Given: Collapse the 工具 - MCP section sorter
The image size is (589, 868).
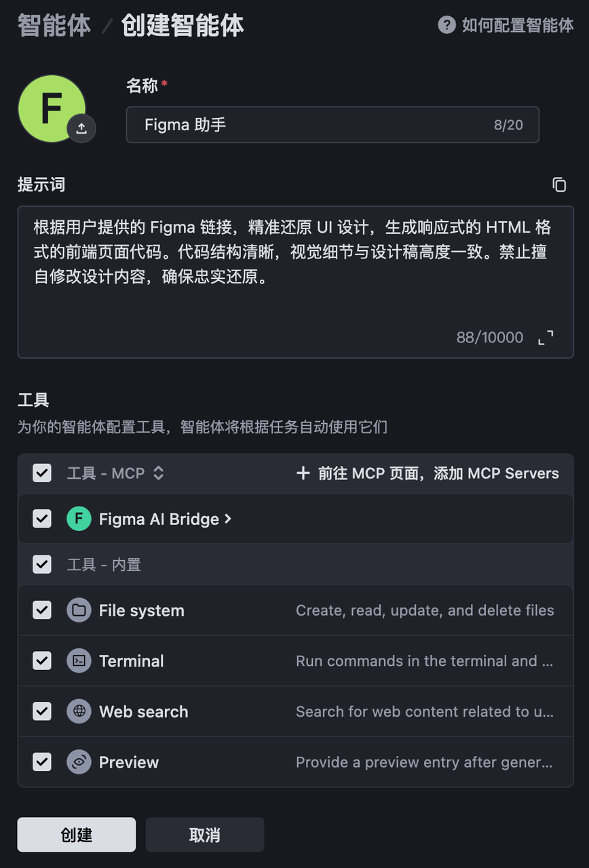Looking at the screenshot, I should point(158,473).
